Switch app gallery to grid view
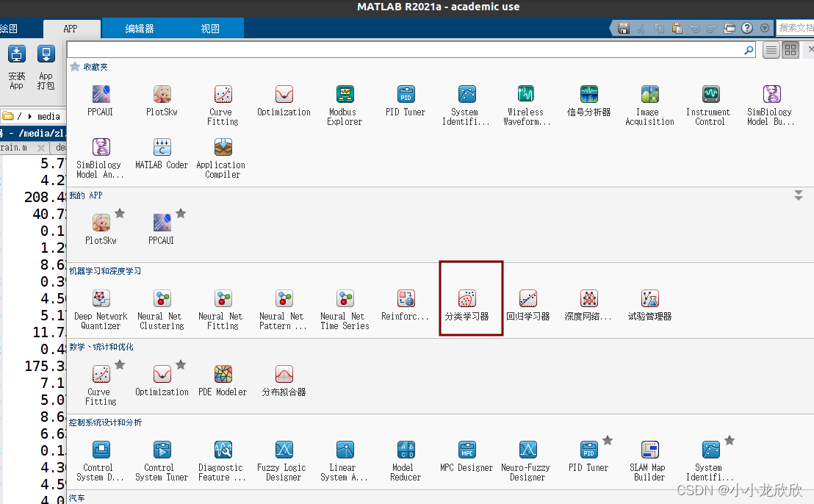Viewport: 814px width, 504px height. [790, 51]
